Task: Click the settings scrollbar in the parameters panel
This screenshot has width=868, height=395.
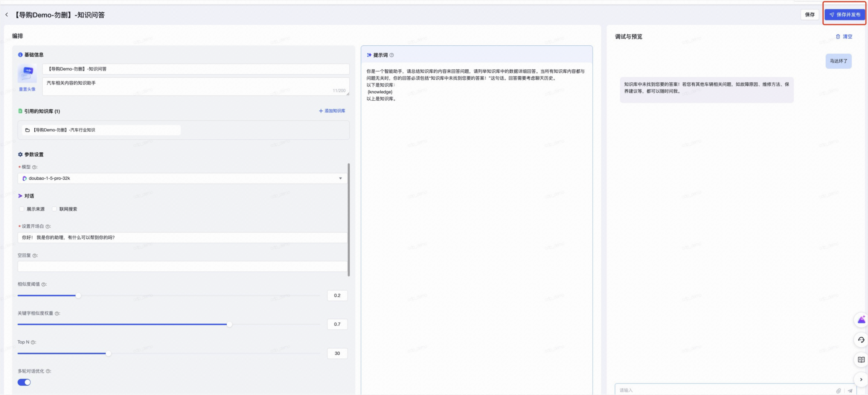Action: (x=349, y=220)
